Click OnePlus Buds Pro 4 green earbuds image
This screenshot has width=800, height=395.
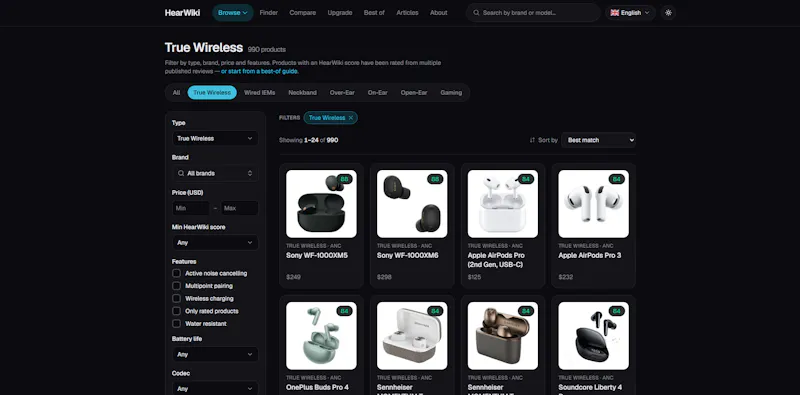(x=321, y=336)
